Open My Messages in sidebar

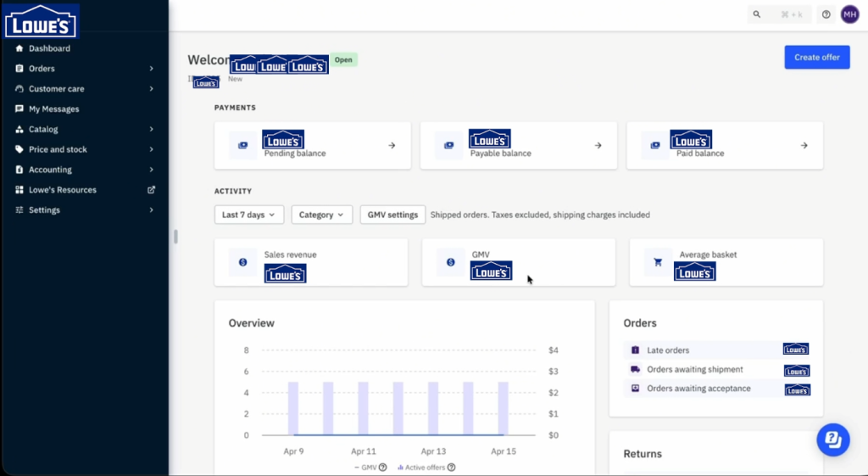[x=53, y=109]
